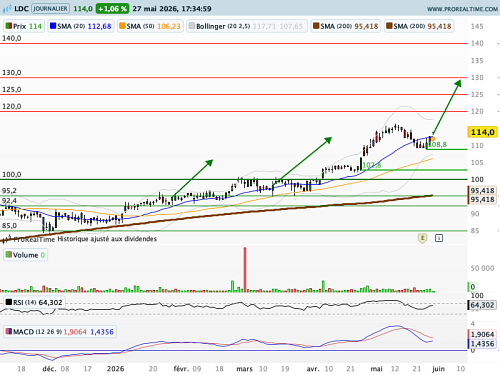This screenshot has height=375, width=500.
Task: Click the second SMA (200) brown swatch
Action: click(389, 26)
